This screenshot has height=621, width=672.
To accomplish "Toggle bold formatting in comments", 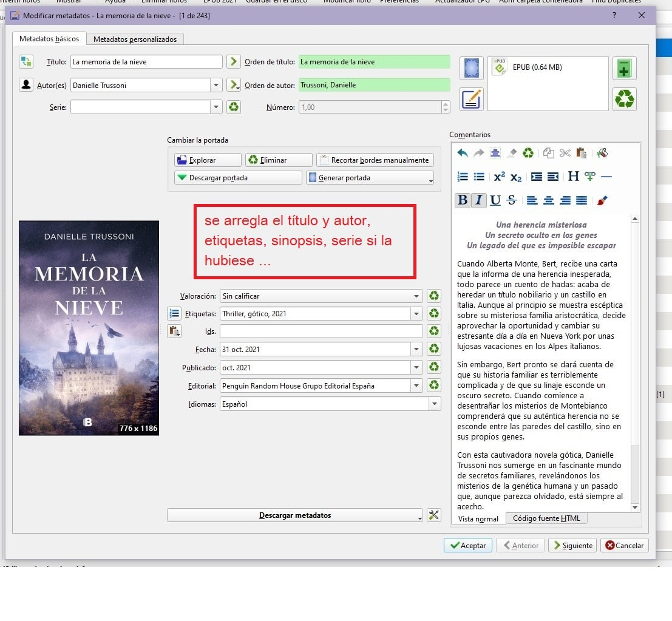I will click(463, 200).
